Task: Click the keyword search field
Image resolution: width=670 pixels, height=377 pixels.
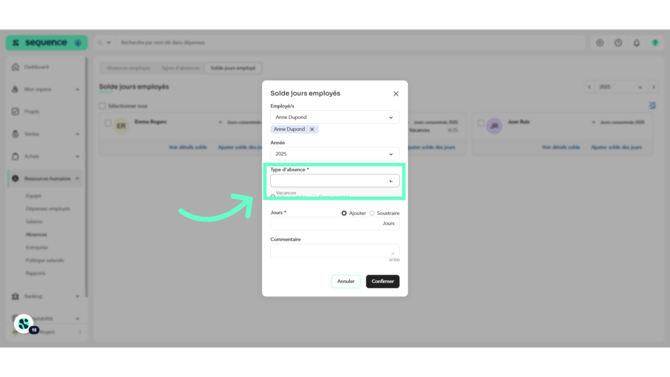Action: [x=350, y=43]
